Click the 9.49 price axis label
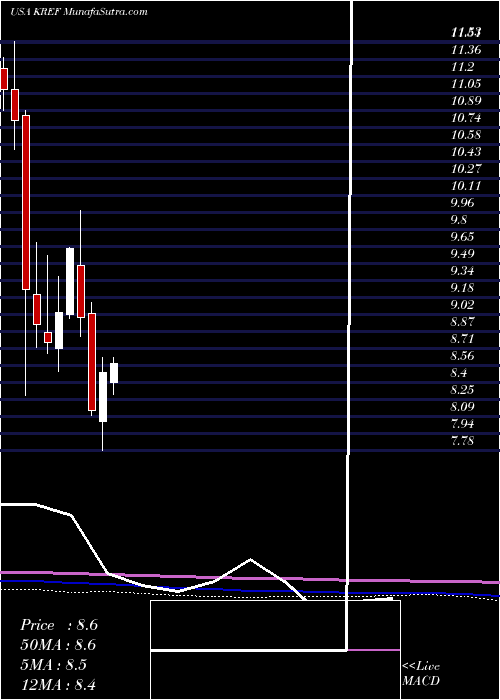This screenshot has width=500, height=700. pos(463,254)
